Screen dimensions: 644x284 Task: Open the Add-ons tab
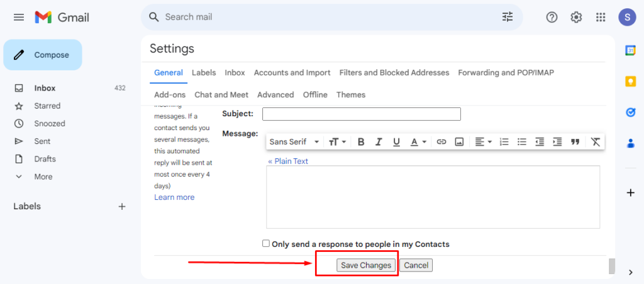coord(170,95)
